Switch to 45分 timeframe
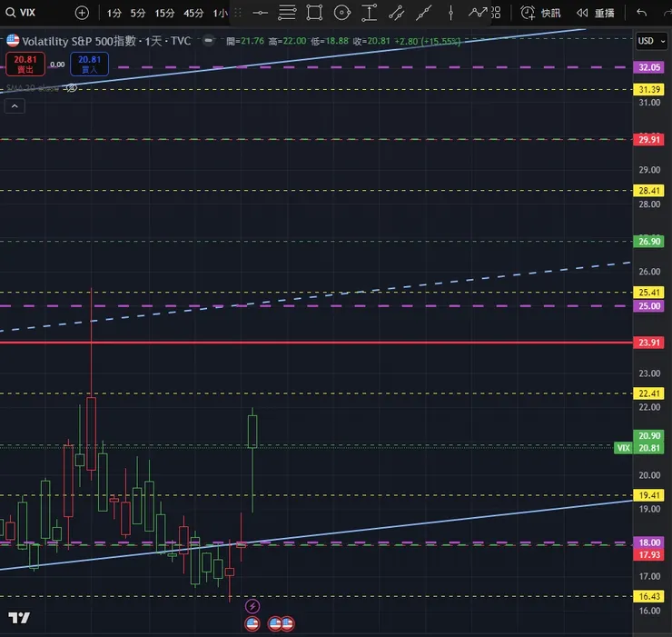 tap(193, 14)
